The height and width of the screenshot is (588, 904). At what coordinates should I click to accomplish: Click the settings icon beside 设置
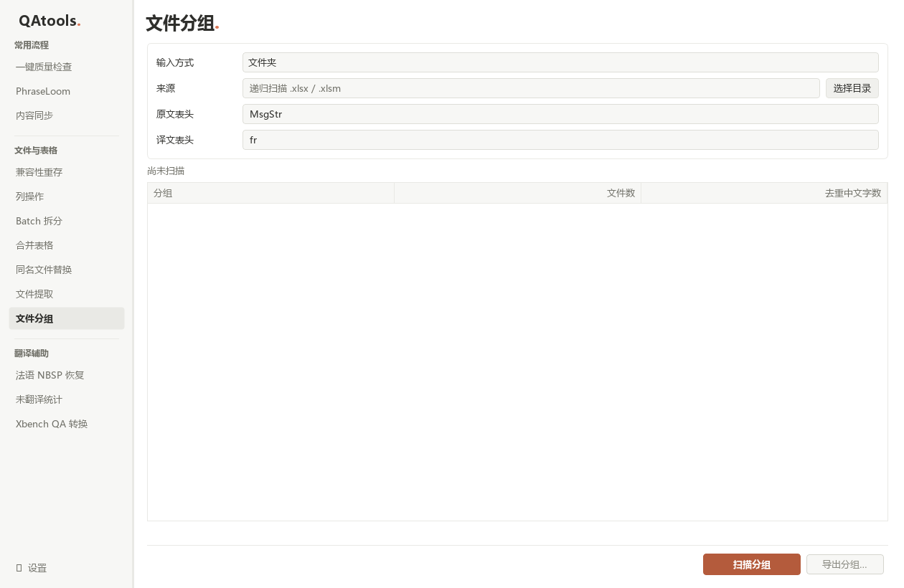click(x=19, y=568)
